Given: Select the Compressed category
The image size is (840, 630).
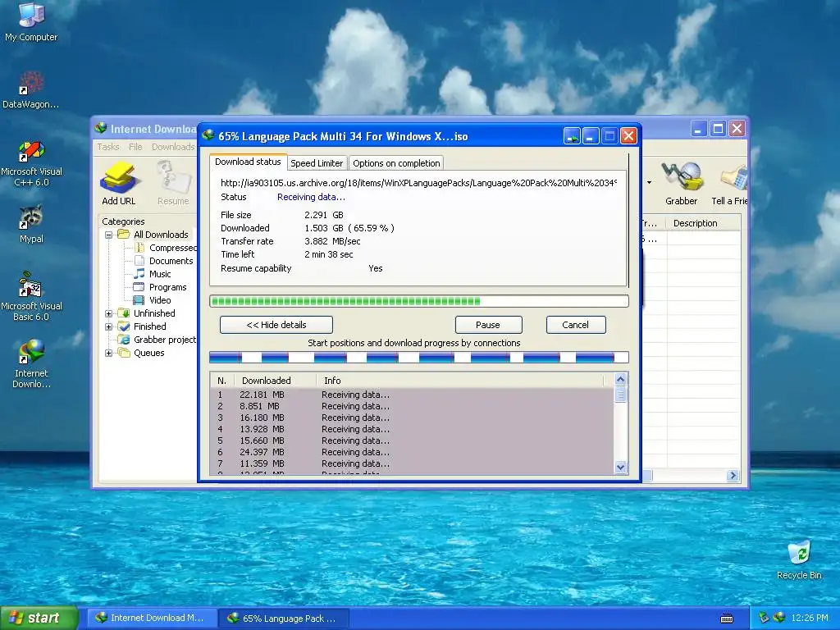Looking at the screenshot, I should point(167,248).
